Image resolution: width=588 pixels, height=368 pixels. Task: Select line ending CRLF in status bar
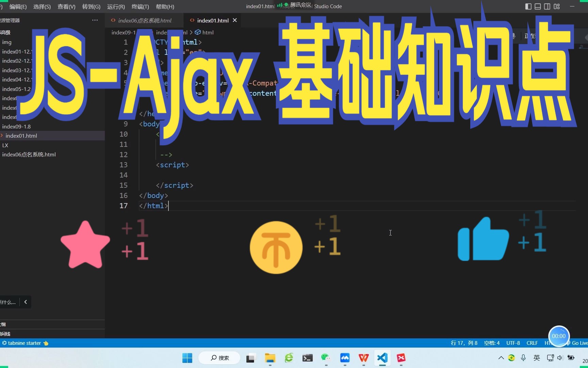tap(532, 343)
